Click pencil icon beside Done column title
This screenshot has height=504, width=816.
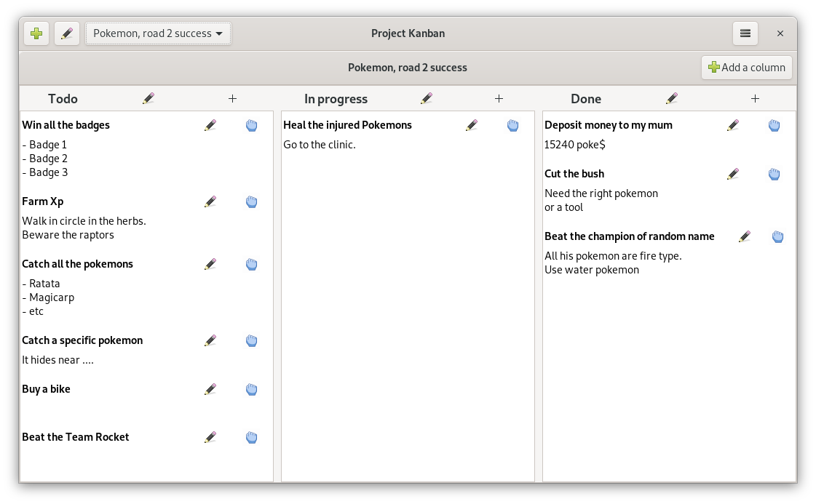(672, 98)
